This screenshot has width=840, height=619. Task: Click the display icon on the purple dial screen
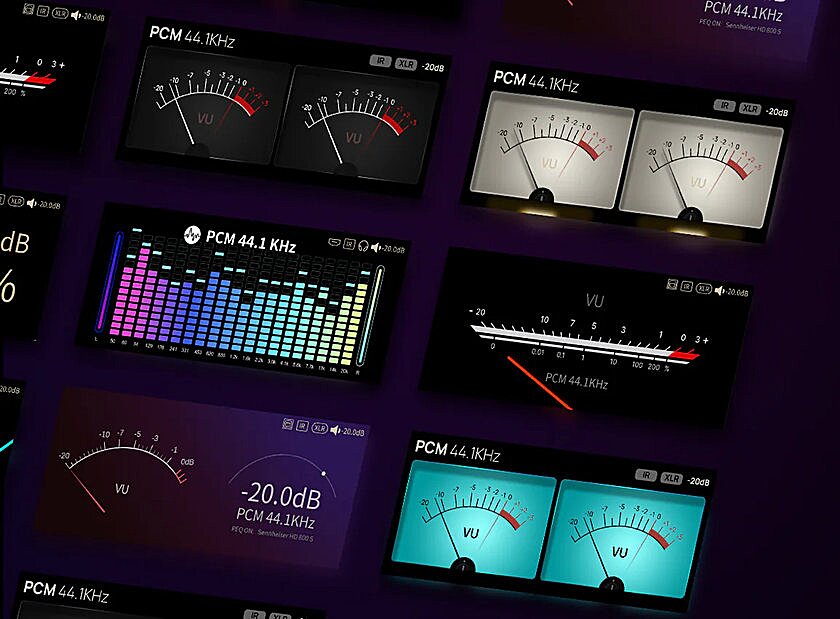288,424
